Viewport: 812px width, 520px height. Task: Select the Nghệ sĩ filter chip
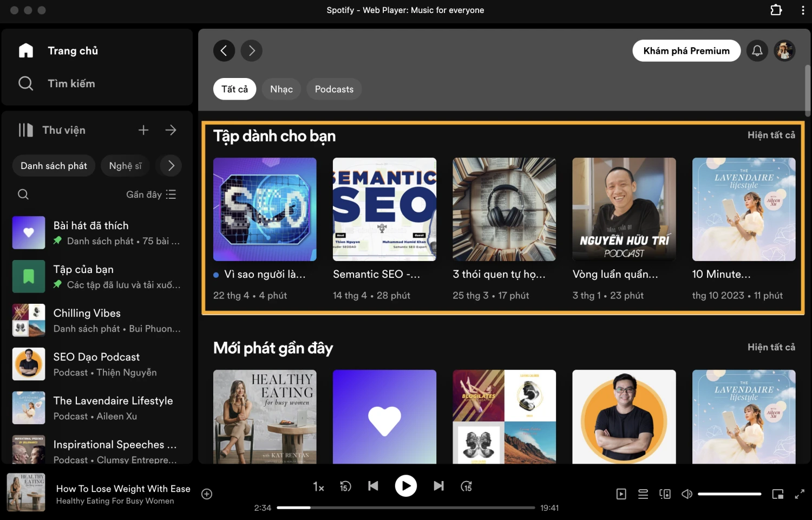125,166
